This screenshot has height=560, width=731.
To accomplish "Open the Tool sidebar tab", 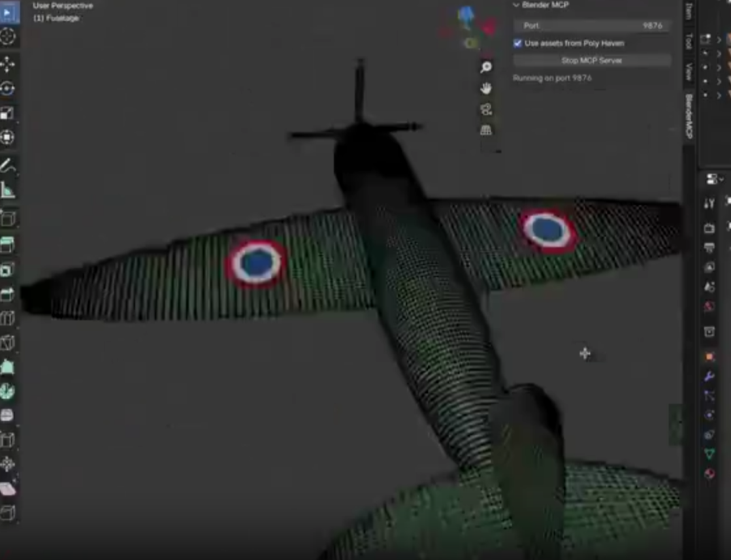I will pos(689,41).
